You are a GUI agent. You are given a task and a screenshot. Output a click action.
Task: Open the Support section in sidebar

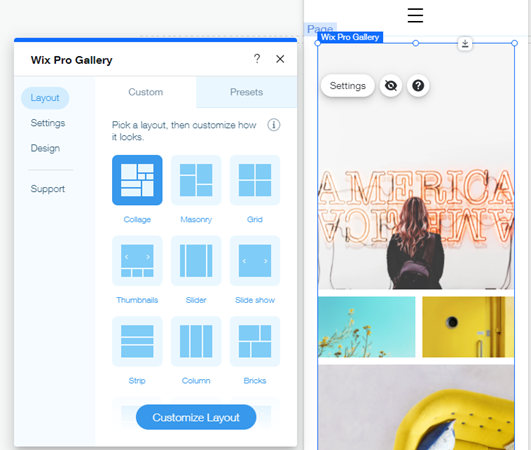coord(48,189)
